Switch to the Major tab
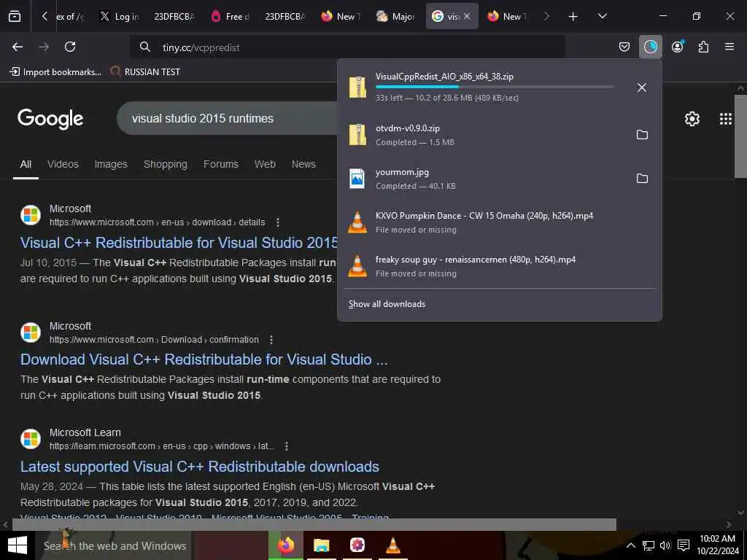This screenshot has width=747, height=560. pyautogui.click(x=397, y=17)
